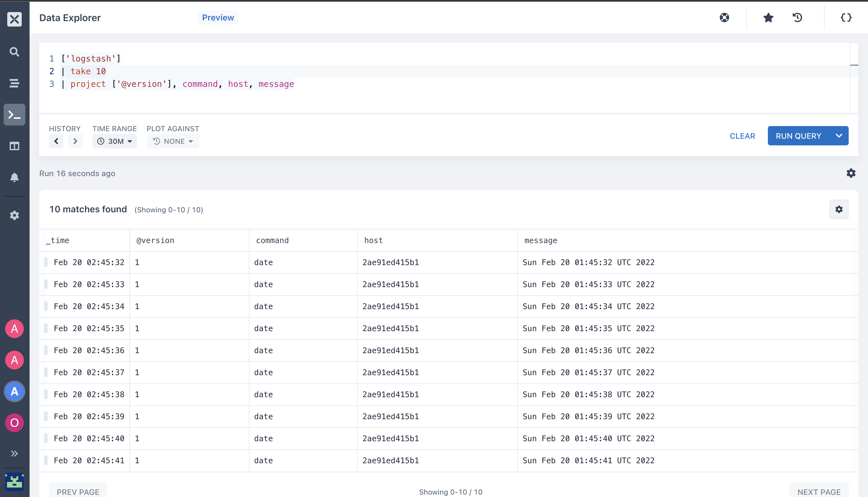Open the dashboards panel icon in sidebar
Screen dimensions: 868x497
pos(14,146)
